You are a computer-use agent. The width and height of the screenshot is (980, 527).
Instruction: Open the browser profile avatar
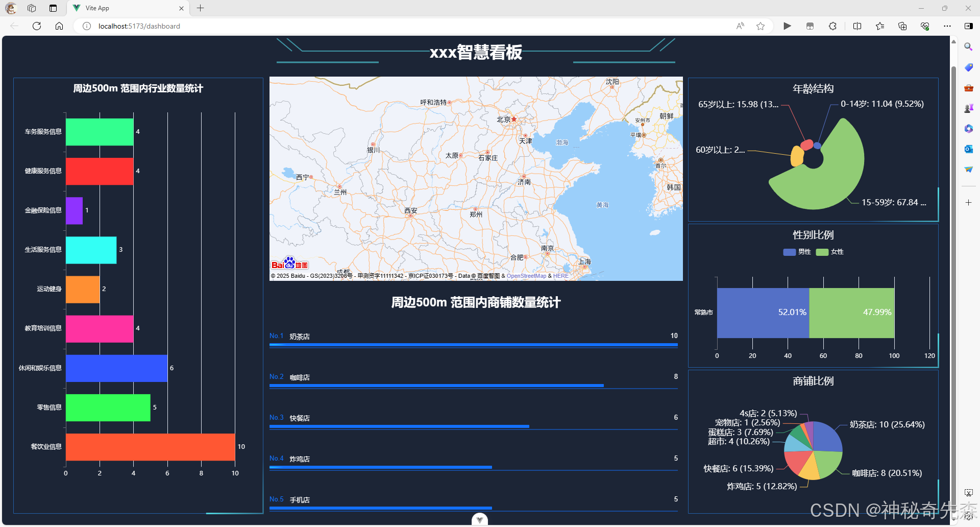pyautogui.click(x=11, y=8)
